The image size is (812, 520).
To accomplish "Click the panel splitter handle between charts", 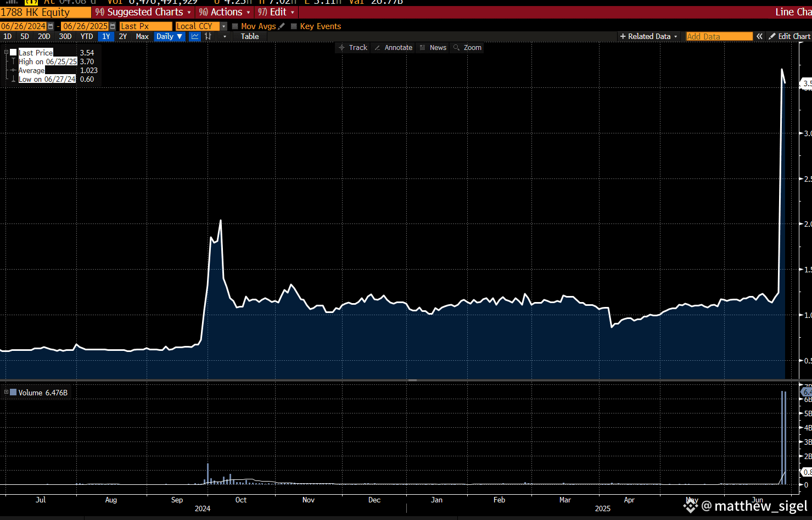I will [412, 380].
